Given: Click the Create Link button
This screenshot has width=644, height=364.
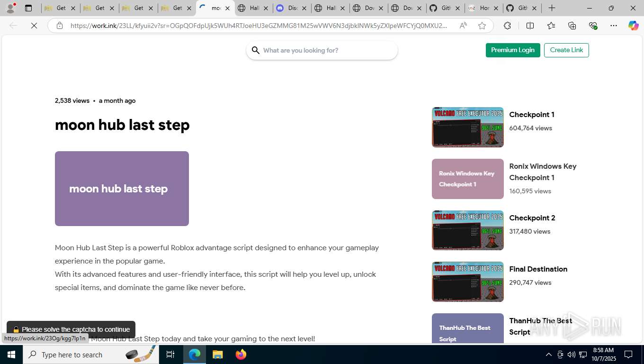Looking at the screenshot, I should (x=566, y=50).
